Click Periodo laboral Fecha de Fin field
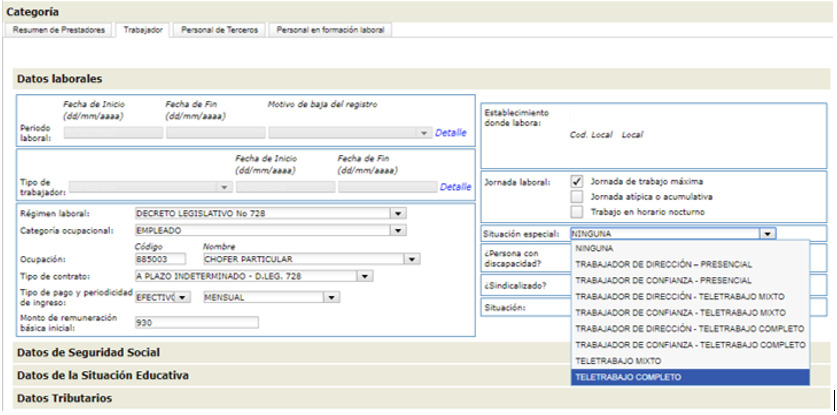The image size is (837, 415). (x=216, y=133)
